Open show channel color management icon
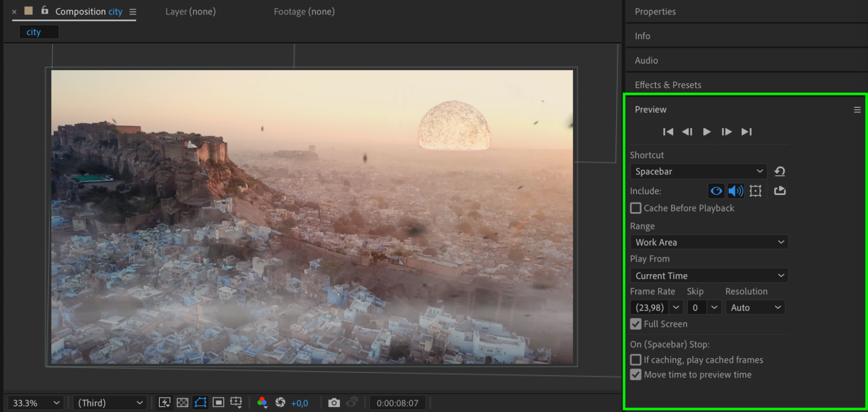Image resolution: width=868 pixels, height=412 pixels. coord(262,403)
